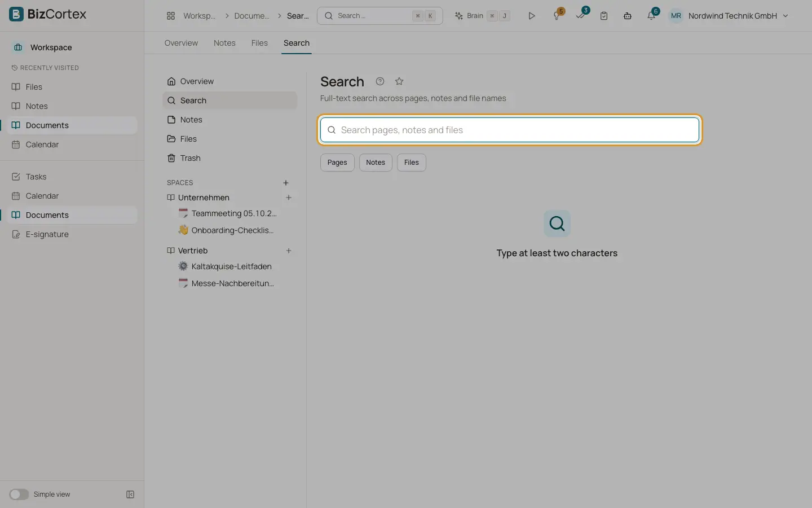Add a page to Vertrieb space
The width and height of the screenshot is (812, 508).
pyautogui.click(x=289, y=251)
